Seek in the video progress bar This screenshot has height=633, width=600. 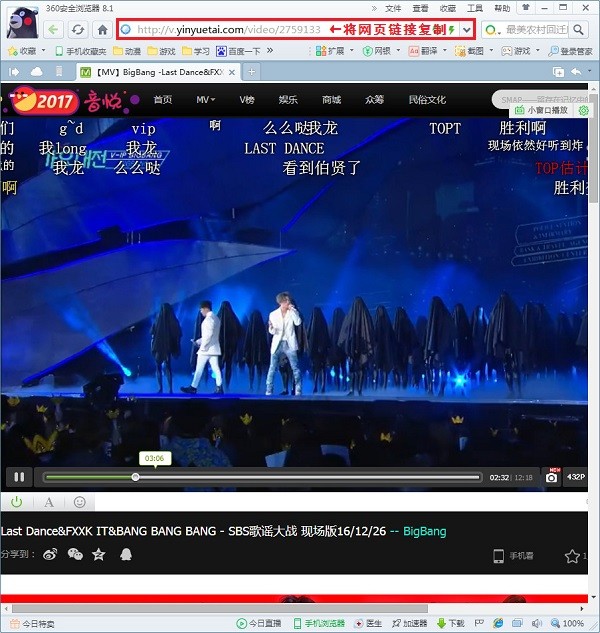[263, 477]
